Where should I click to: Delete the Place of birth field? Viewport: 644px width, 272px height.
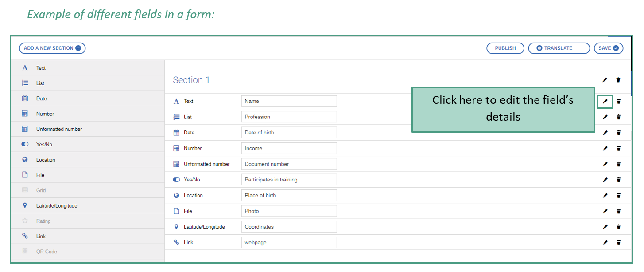pyautogui.click(x=618, y=195)
